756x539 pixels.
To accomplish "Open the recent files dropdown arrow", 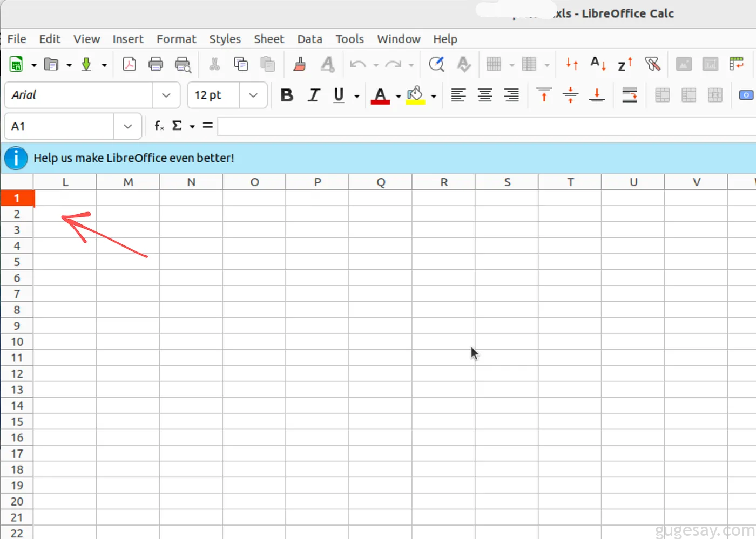I will click(69, 65).
